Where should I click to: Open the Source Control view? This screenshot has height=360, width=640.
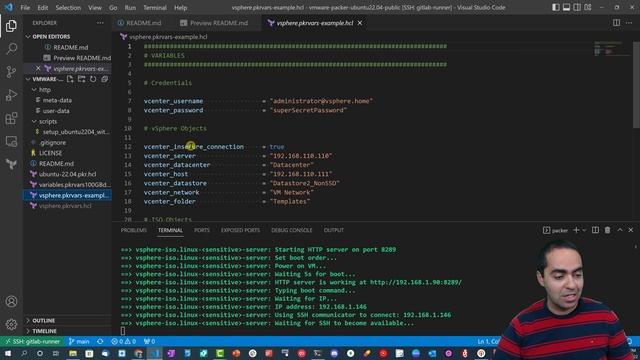click(x=11, y=72)
